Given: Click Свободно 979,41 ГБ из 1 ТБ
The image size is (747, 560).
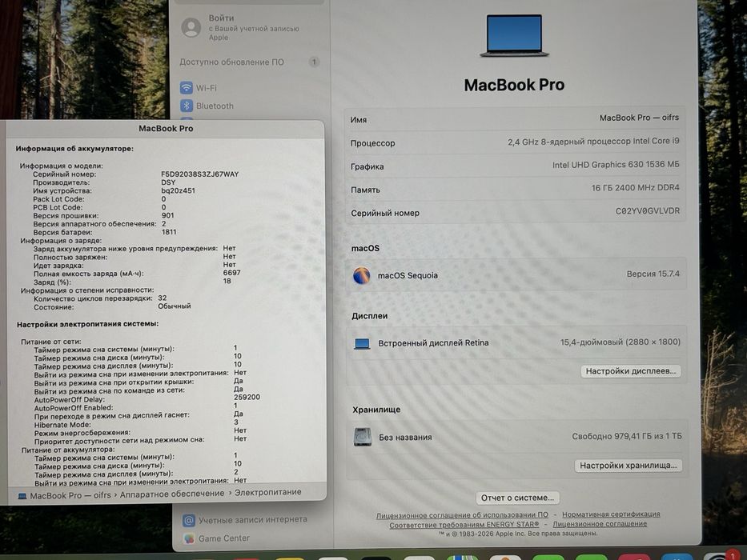Looking at the screenshot, I should (626, 436).
